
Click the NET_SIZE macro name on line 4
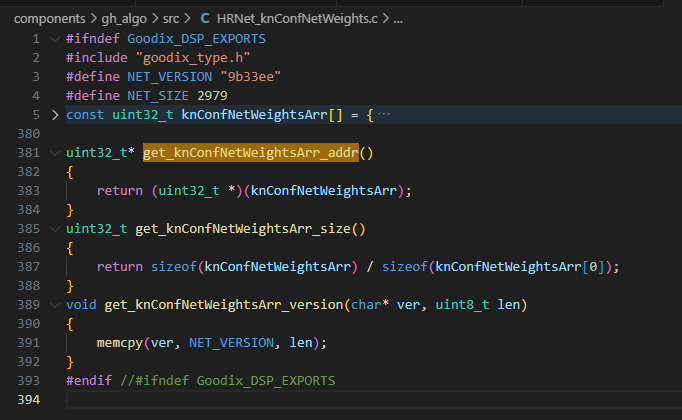tap(158, 96)
